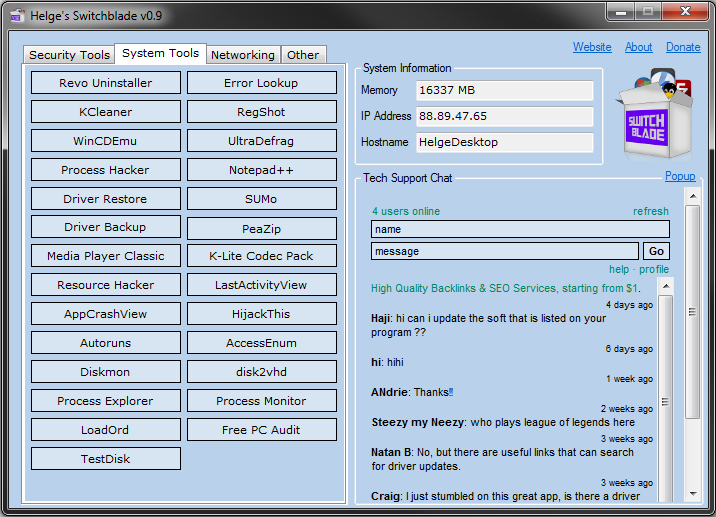716x517 pixels.
Task: Click the inner chat messages scrollbar thumb
Action: tap(666, 402)
